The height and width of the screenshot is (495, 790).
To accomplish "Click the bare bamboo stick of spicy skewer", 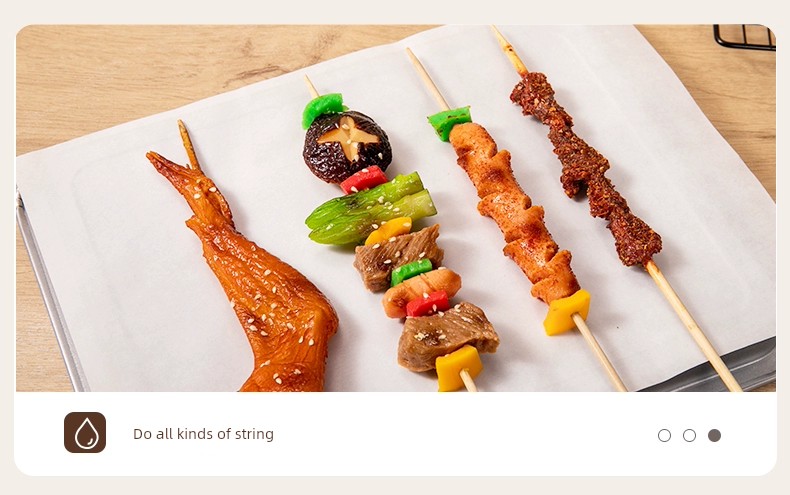I will point(693,325).
